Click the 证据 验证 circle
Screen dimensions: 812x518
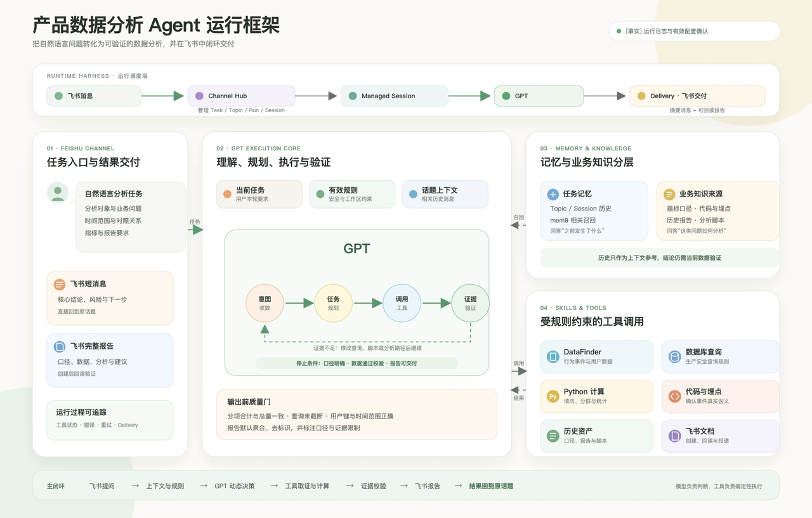click(x=470, y=303)
